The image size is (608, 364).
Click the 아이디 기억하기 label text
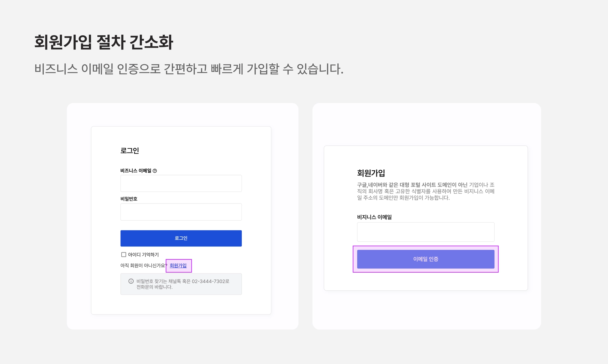(x=143, y=255)
